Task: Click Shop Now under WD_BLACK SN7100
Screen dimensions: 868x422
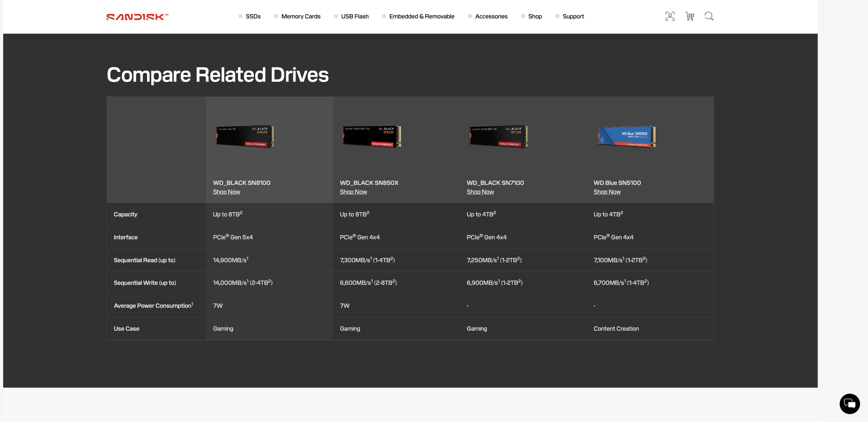Action: click(480, 192)
